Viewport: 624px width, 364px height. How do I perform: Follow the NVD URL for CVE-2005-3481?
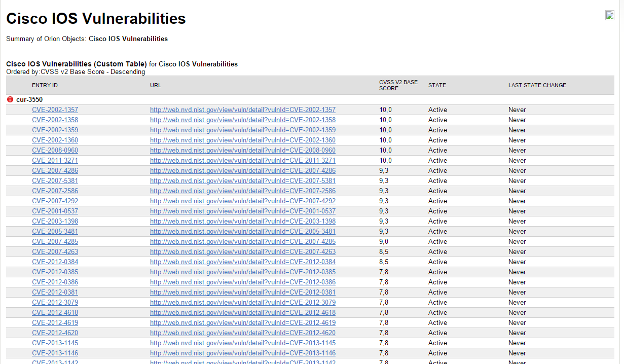tap(243, 231)
